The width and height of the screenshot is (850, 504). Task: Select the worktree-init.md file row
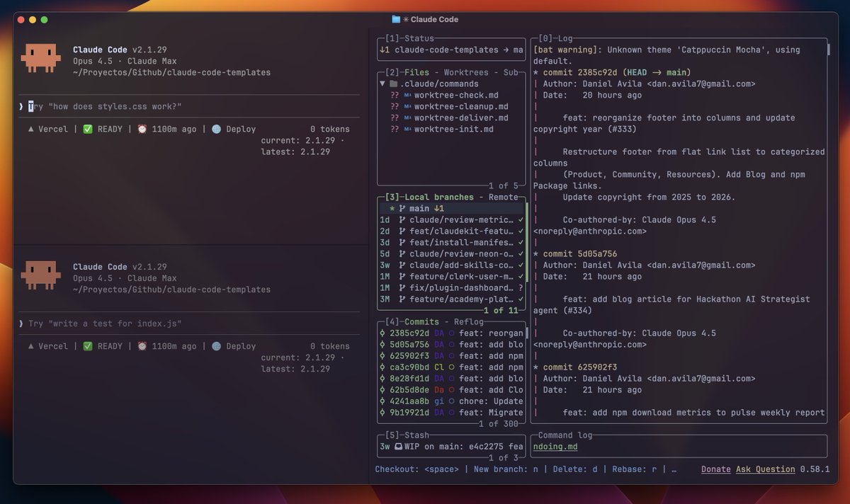pyautogui.click(x=450, y=129)
